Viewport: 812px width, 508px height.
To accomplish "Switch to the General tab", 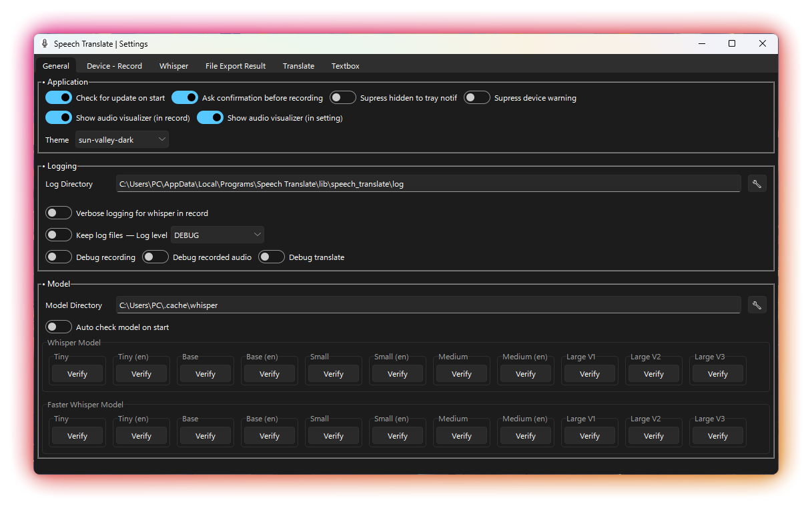I will [56, 66].
